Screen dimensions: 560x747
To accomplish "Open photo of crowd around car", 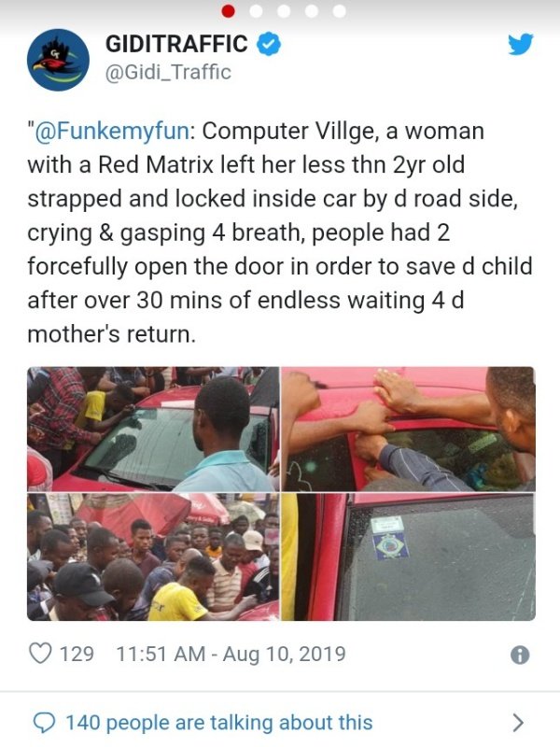I will (x=153, y=557).
